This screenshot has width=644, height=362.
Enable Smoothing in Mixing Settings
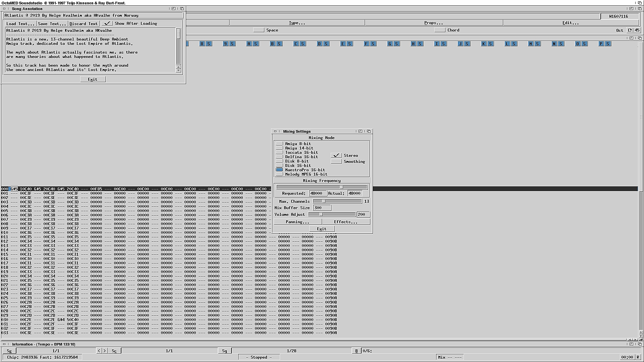(x=336, y=162)
